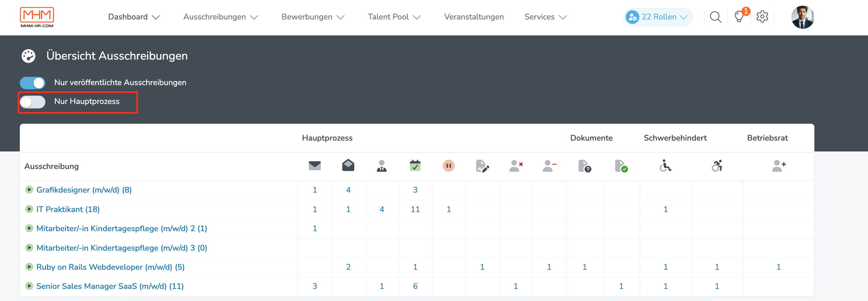Click Kindertagespflege 2 new-mail count 1
This screenshot has height=301, width=868.
(x=314, y=229)
